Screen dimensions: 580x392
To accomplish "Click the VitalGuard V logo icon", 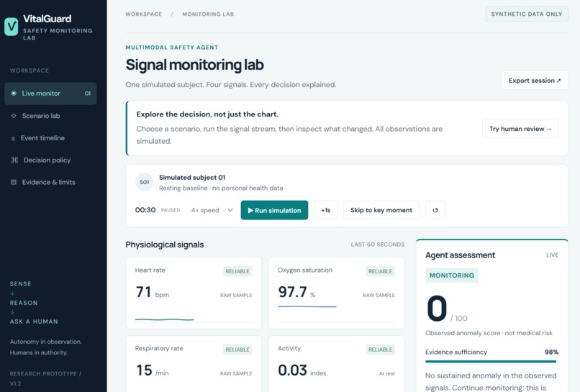I will pos(11,27).
